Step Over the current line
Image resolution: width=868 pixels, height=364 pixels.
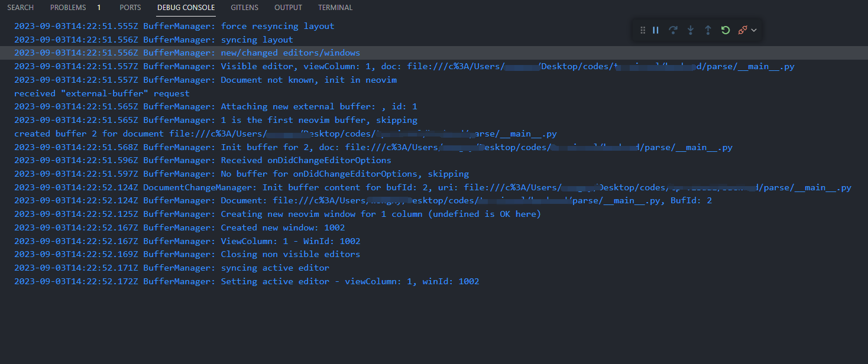673,30
